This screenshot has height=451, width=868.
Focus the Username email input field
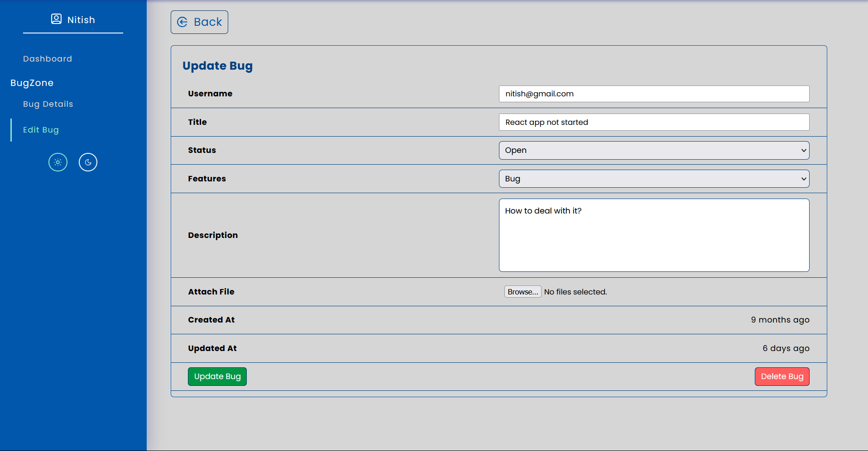click(654, 94)
